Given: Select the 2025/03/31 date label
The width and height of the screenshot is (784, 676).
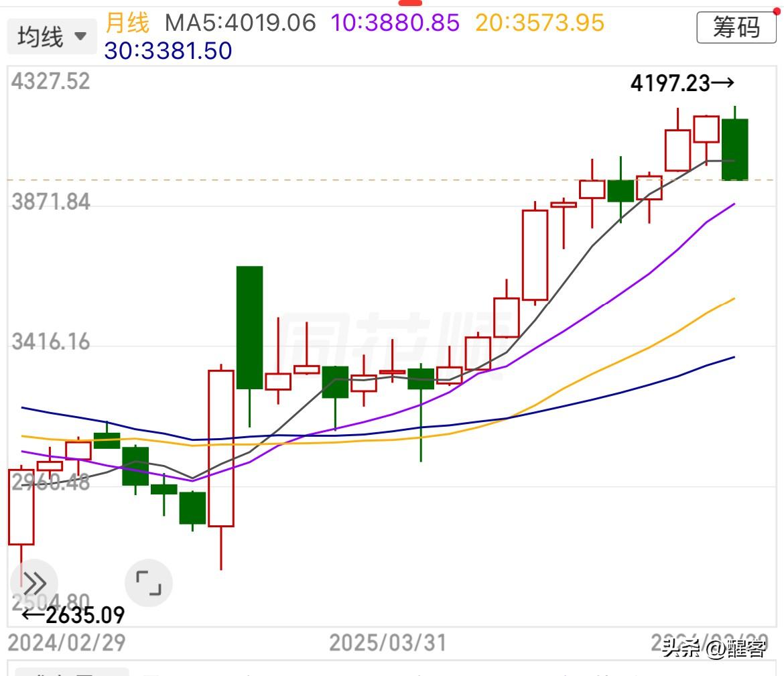Looking at the screenshot, I should [x=387, y=643].
